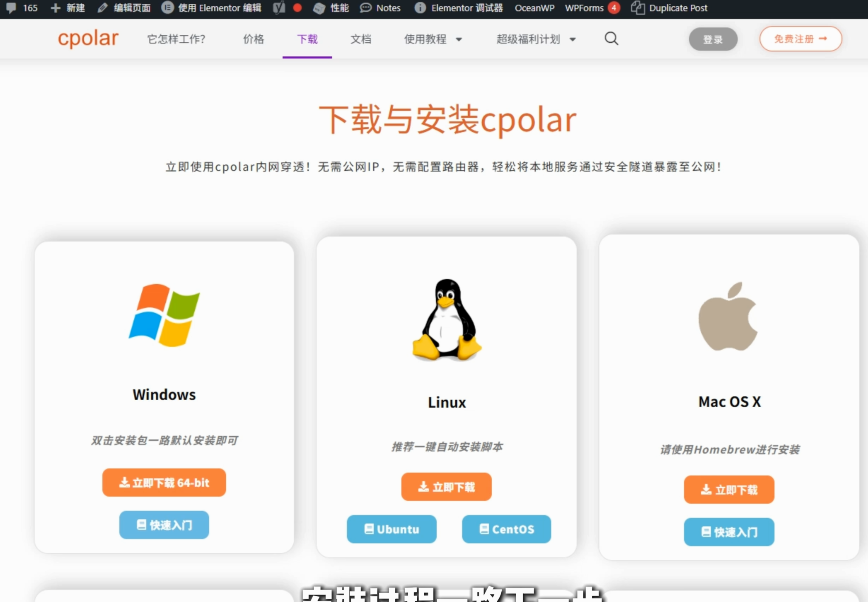Click the Linux 立即下载 button

click(x=446, y=487)
